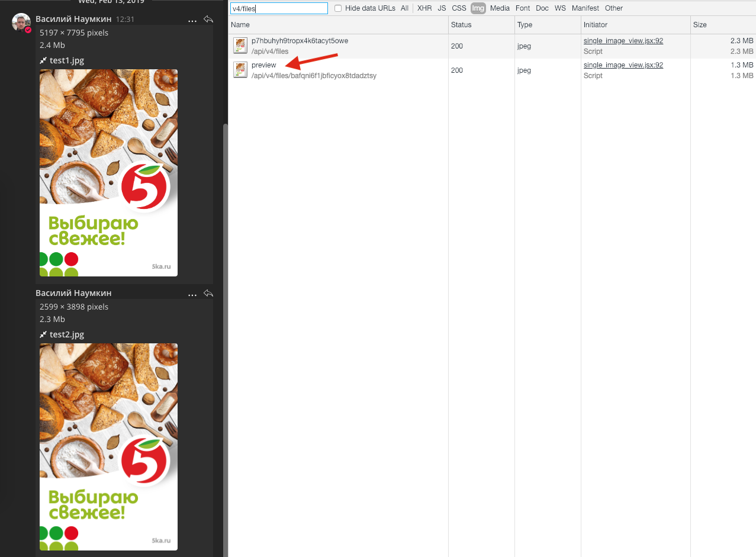Click the test2.jpg file name
756x557 pixels.
coord(67,334)
